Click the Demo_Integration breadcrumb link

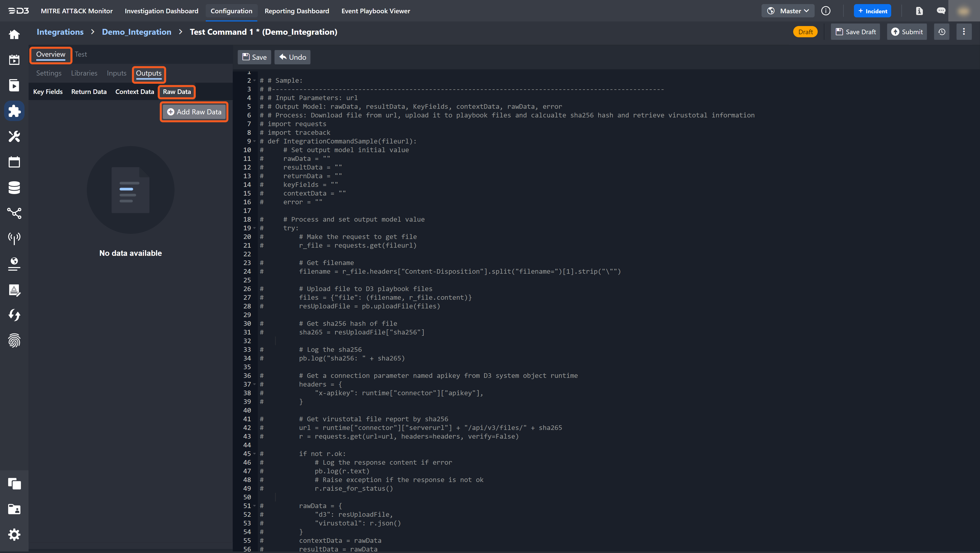pyautogui.click(x=137, y=32)
